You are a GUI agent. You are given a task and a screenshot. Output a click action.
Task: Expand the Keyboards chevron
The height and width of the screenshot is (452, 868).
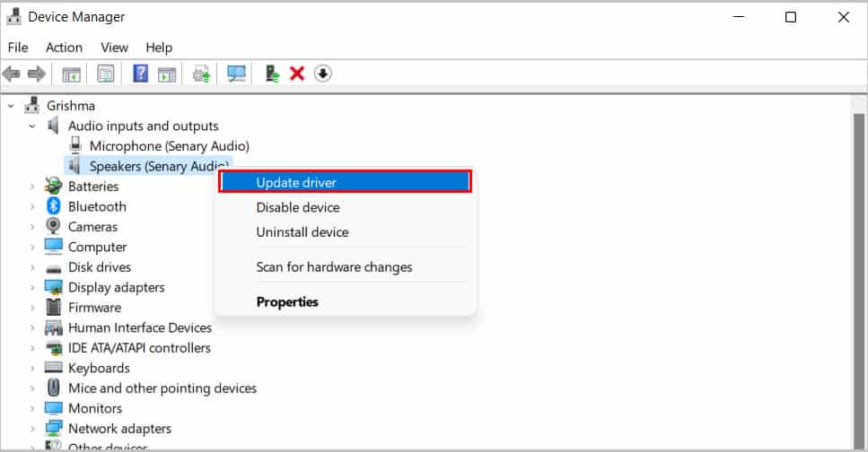tap(32, 369)
